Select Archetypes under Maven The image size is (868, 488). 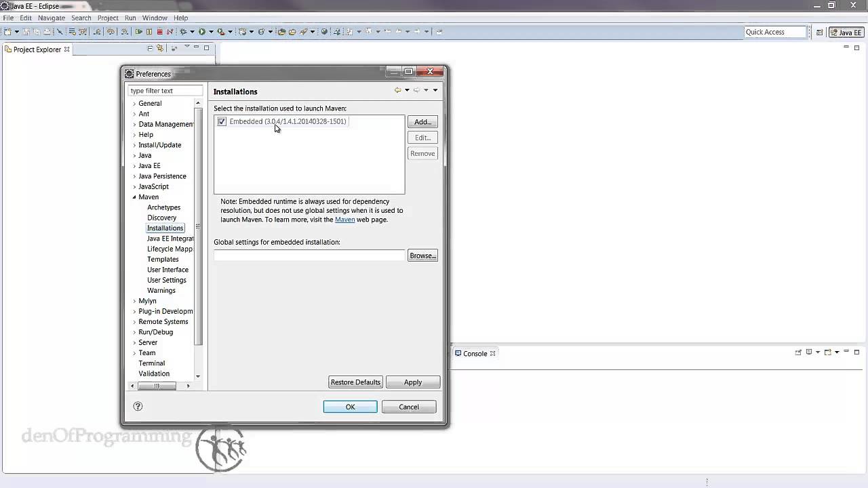(163, 207)
